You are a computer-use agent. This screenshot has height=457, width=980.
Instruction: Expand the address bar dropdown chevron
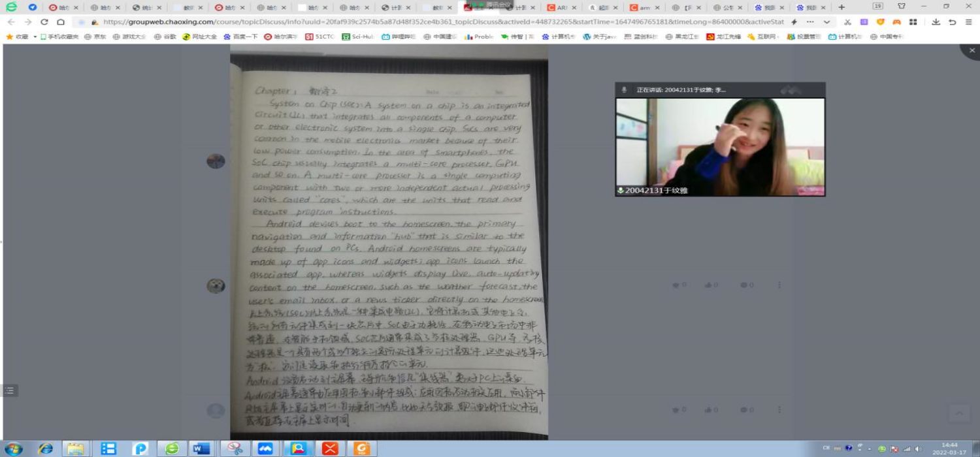tap(828, 22)
